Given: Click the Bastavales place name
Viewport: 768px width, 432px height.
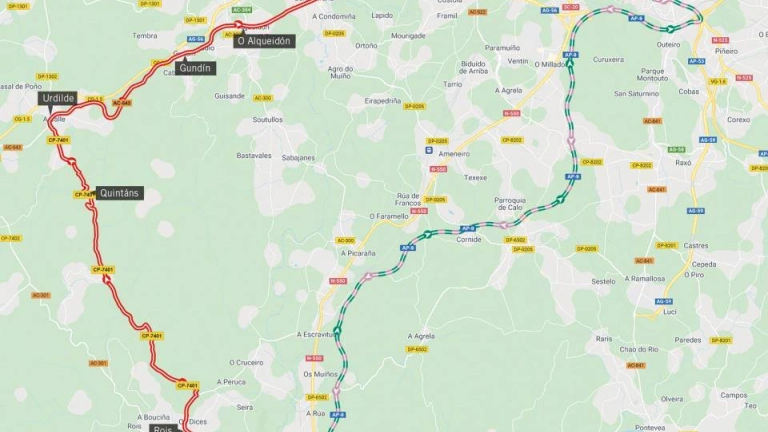Looking at the screenshot, I should 254,156.
